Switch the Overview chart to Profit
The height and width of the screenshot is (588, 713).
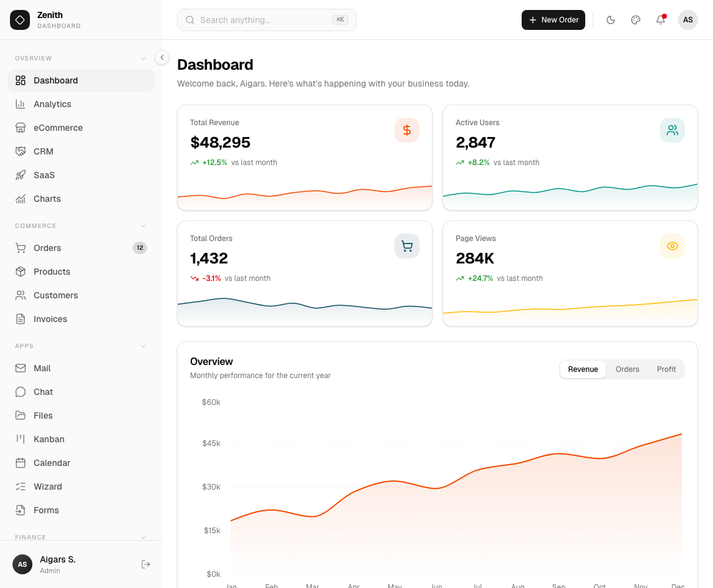pos(666,369)
